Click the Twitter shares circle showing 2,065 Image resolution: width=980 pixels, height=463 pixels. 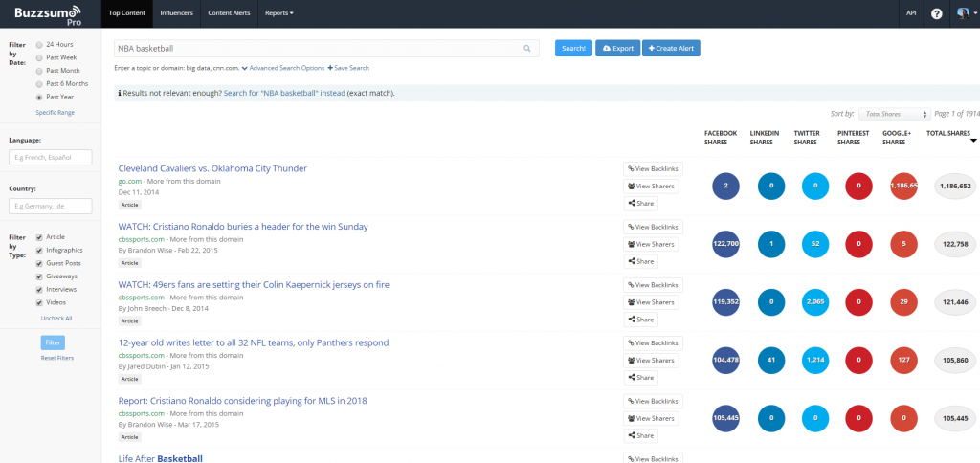(x=814, y=302)
